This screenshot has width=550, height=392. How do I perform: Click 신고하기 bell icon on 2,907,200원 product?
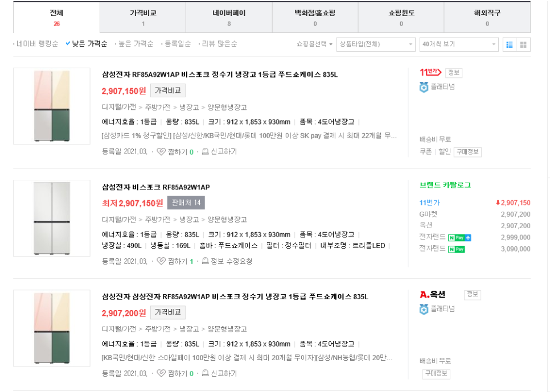coord(206,373)
